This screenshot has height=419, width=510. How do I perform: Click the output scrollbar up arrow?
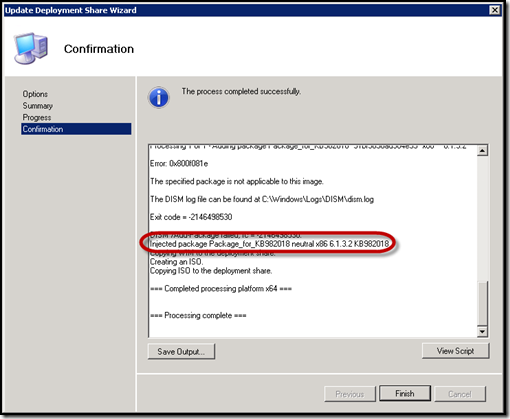pyautogui.click(x=482, y=151)
